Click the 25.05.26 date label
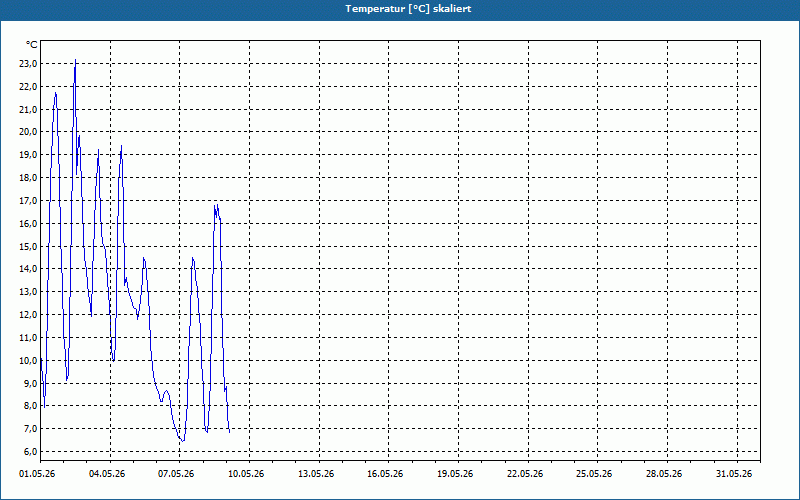The height and width of the screenshot is (500, 800). click(x=594, y=474)
